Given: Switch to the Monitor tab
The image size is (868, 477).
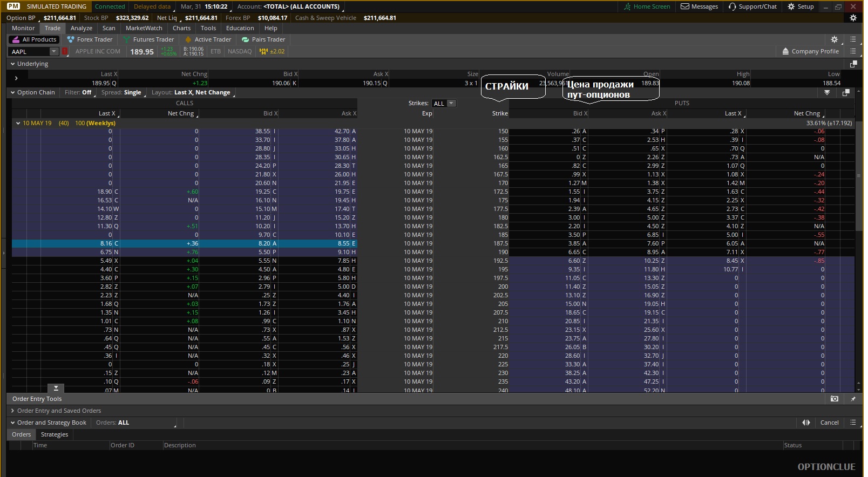Looking at the screenshot, I should click(23, 28).
